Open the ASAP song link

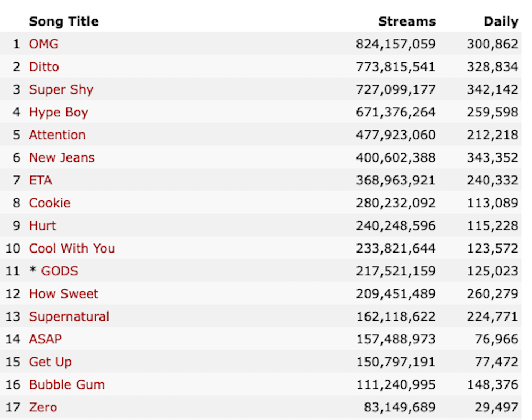point(45,339)
